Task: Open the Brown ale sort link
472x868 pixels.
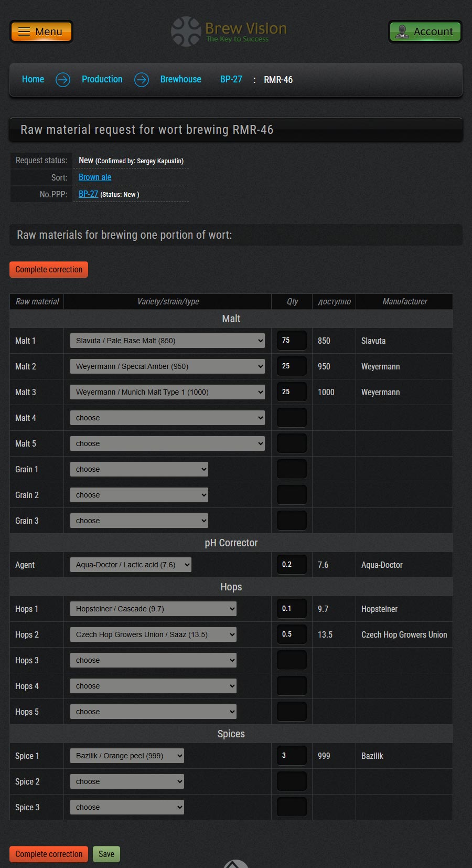Action: pos(95,177)
